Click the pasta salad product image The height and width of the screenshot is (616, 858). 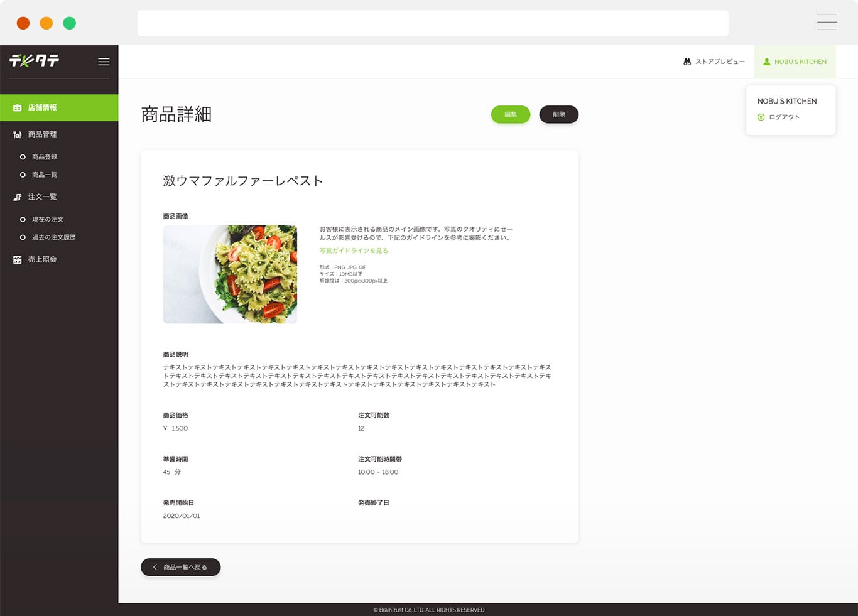tap(230, 274)
